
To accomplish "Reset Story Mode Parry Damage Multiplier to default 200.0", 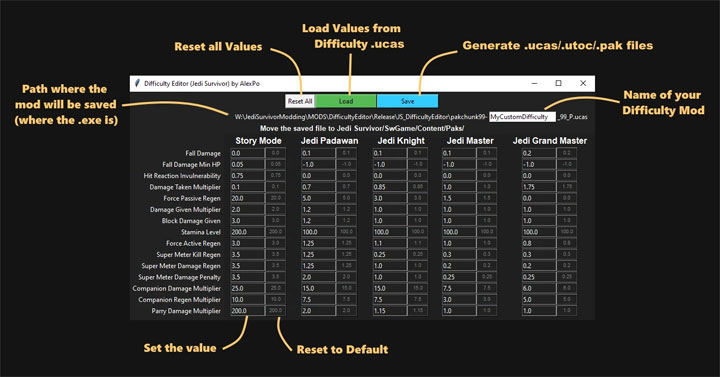I will click(x=276, y=310).
